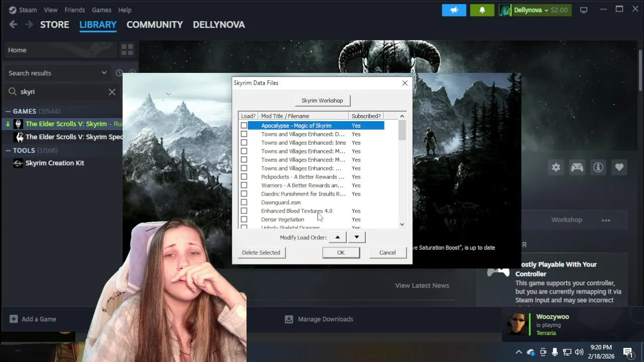Collapse the GAMES category
The image size is (644, 362).
(8, 111)
